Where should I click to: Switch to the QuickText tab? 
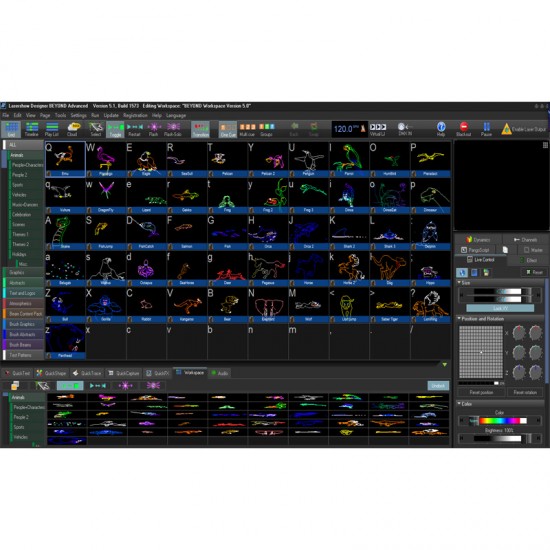pyautogui.click(x=18, y=373)
